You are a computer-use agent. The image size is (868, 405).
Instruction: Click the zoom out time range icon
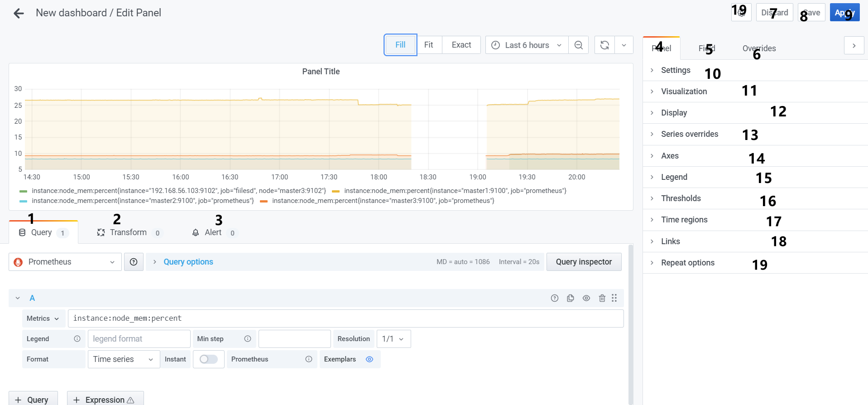[x=578, y=45]
